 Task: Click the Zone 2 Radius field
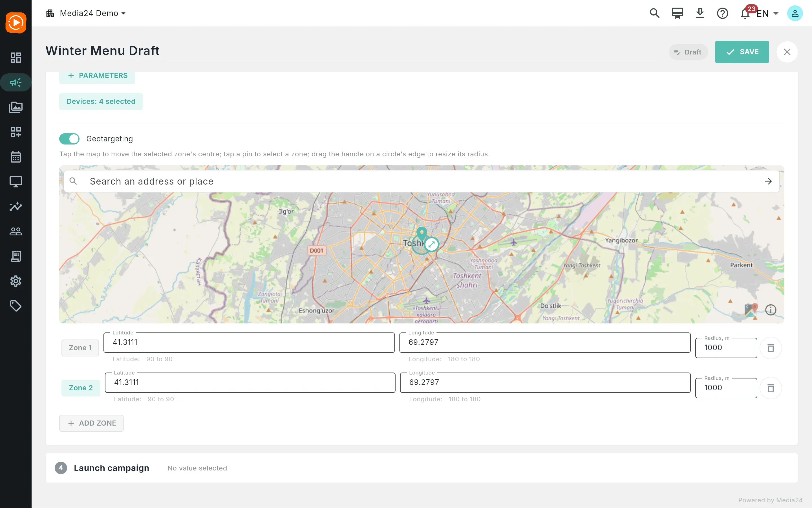[x=726, y=388]
